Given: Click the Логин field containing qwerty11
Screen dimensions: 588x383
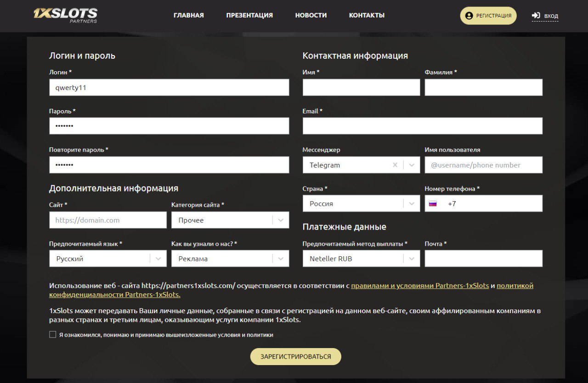Looking at the screenshot, I should pyautogui.click(x=169, y=87).
